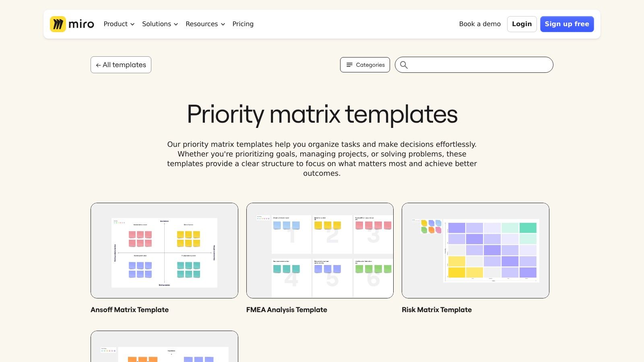Click the Priority matrix templates heading
Image resolution: width=644 pixels, height=362 pixels.
[x=322, y=115]
